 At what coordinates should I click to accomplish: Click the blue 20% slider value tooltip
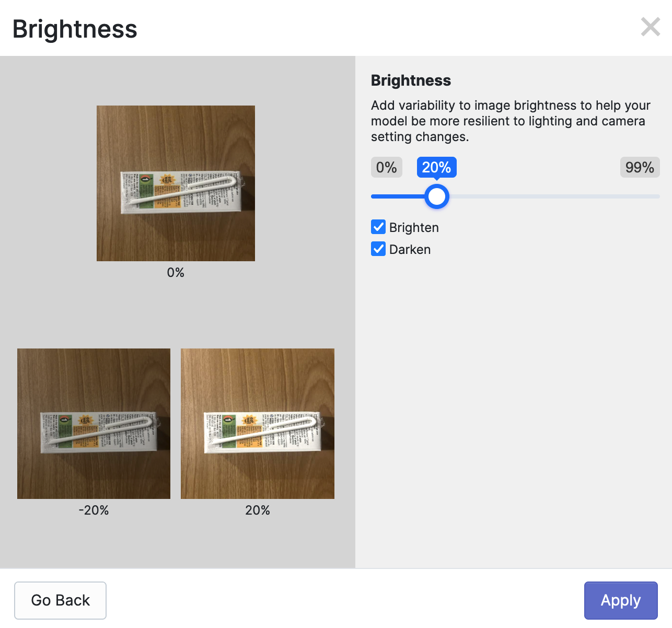436,168
